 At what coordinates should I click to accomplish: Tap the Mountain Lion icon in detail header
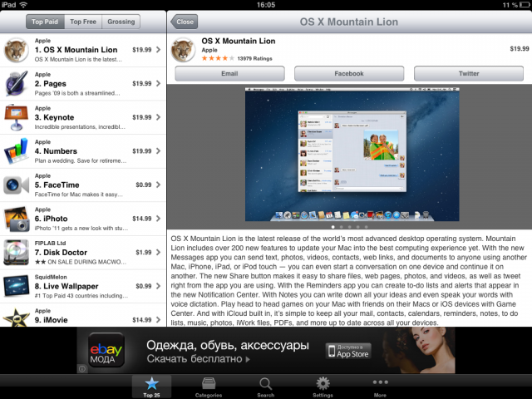[183, 50]
